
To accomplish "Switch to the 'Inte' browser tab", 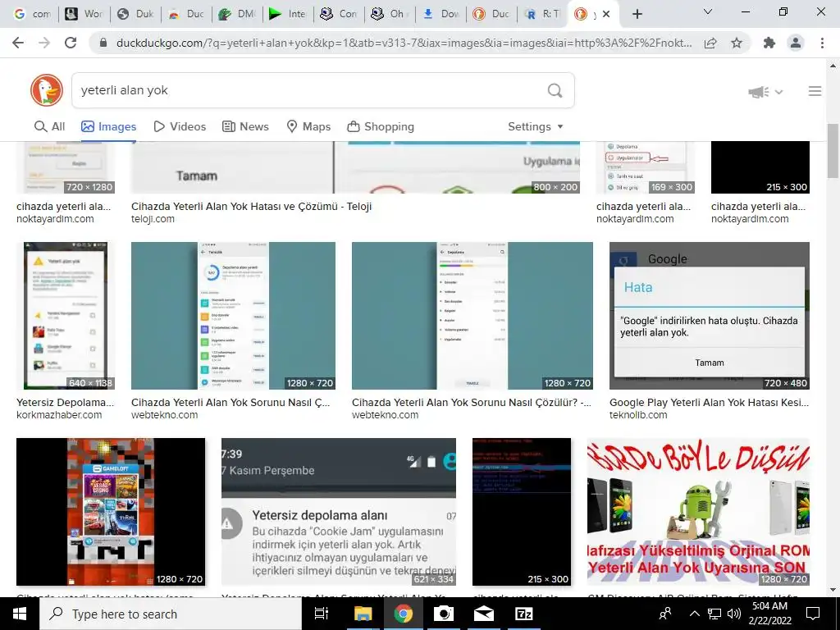I will coord(288,14).
